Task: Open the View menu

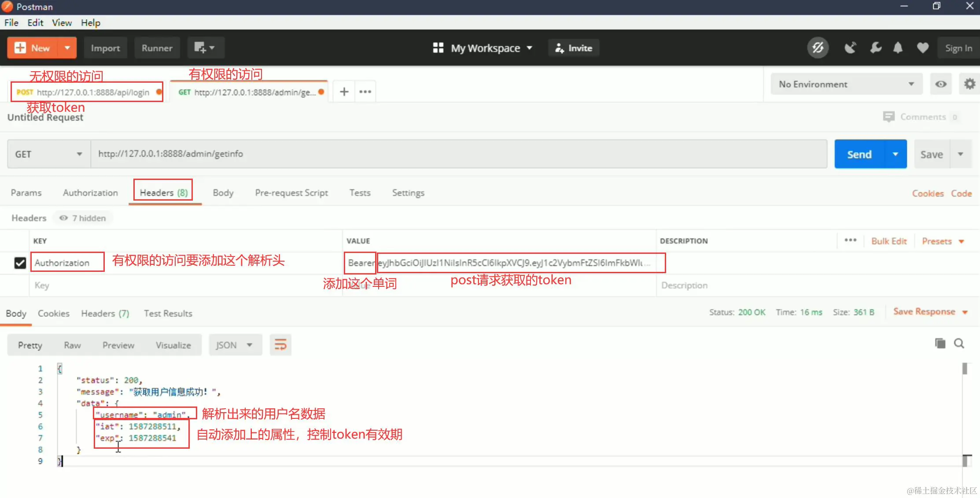Action: coord(62,23)
